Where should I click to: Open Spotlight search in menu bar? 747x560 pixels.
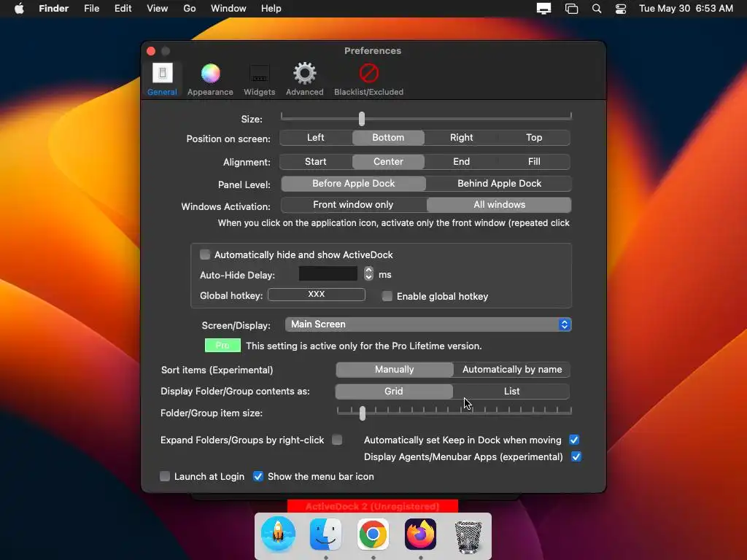coord(597,9)
